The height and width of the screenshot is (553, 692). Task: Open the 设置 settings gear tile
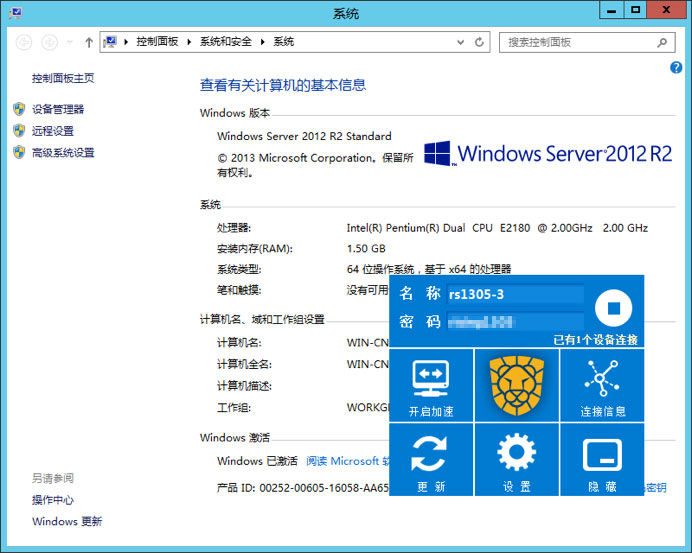pyautogui.click(x=516, y=460)
